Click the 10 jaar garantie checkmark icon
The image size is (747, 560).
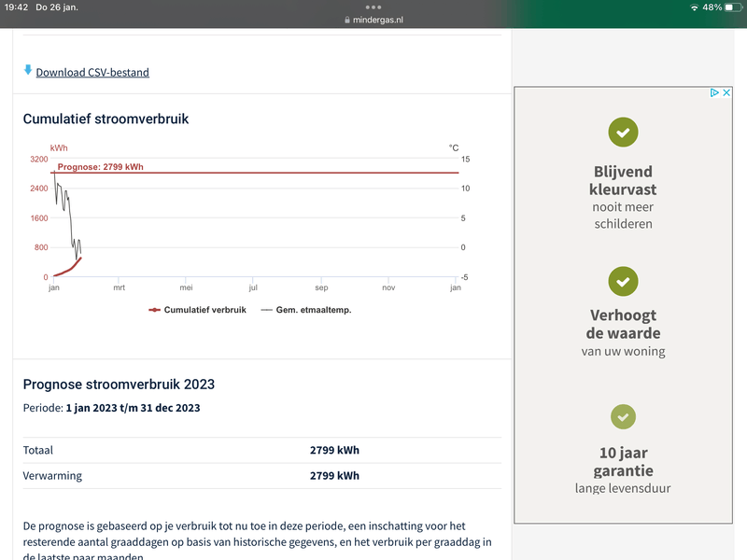click(623, 416)
